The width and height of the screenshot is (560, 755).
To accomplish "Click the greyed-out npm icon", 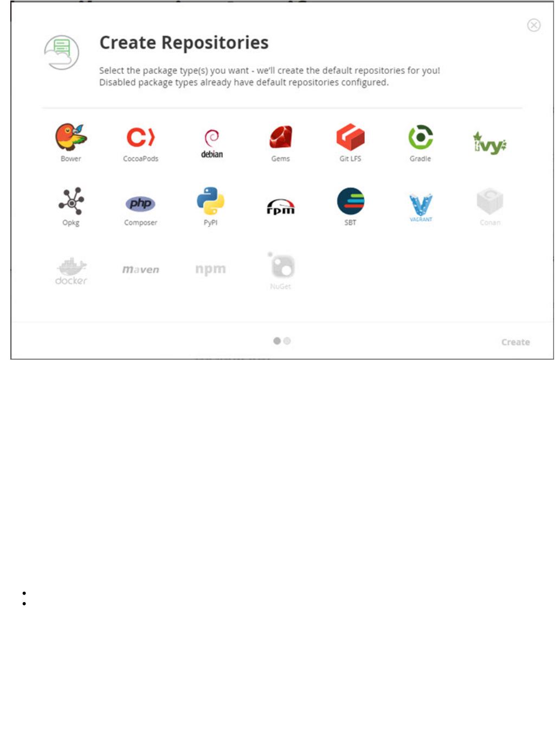I will tap(210, 270).
